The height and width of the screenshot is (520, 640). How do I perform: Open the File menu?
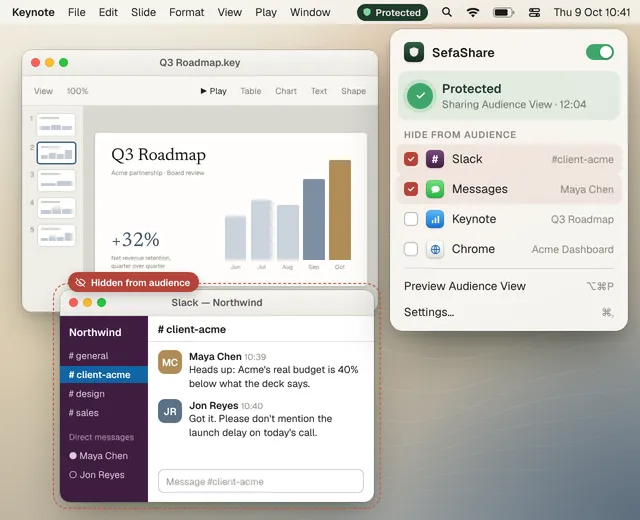click(x=77, y=13)
